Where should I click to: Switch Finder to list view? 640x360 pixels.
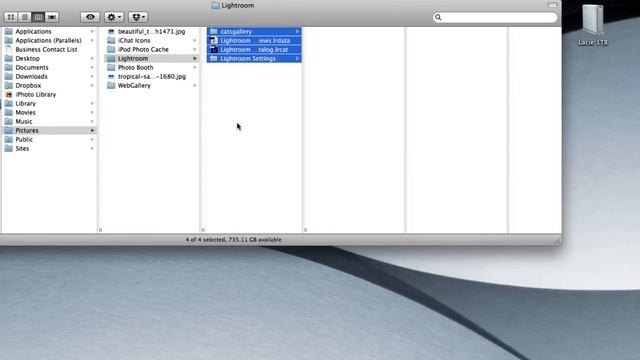pos(24,17)
